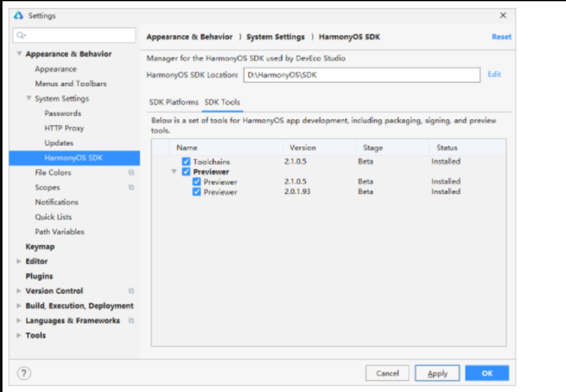Expand the Tools section
Image resolution: width=566 pixels, height=392 pixels.
19,335
